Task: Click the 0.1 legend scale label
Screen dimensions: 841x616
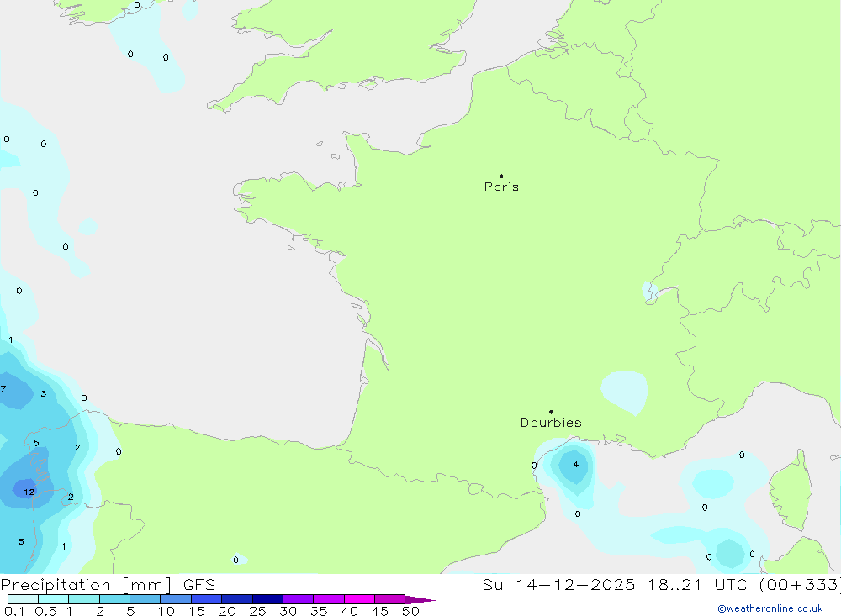Action: coord(14,611)
